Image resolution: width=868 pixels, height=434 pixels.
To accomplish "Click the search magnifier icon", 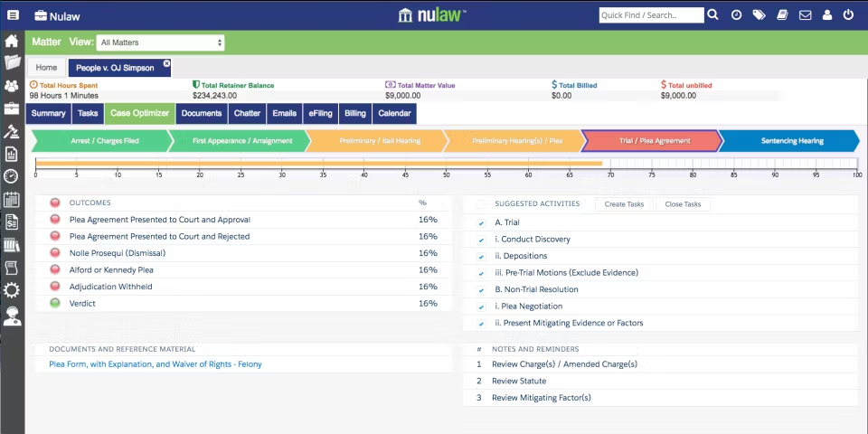I will pos(713,15).
